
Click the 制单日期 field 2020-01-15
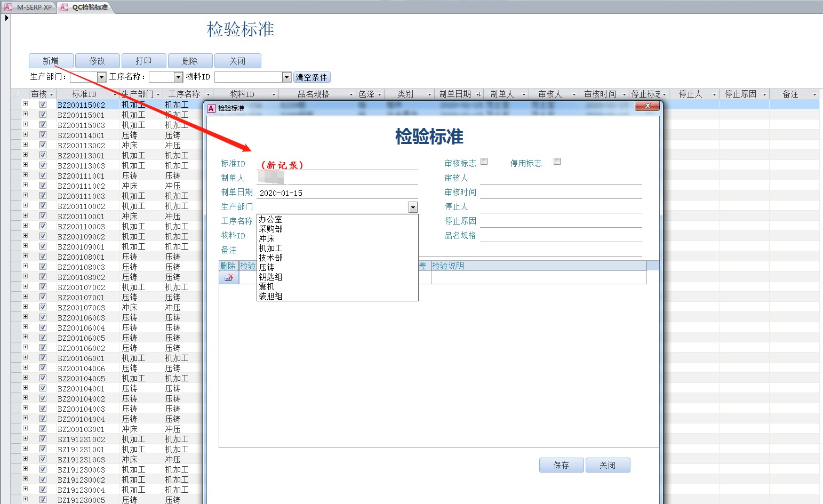point(337,193)
